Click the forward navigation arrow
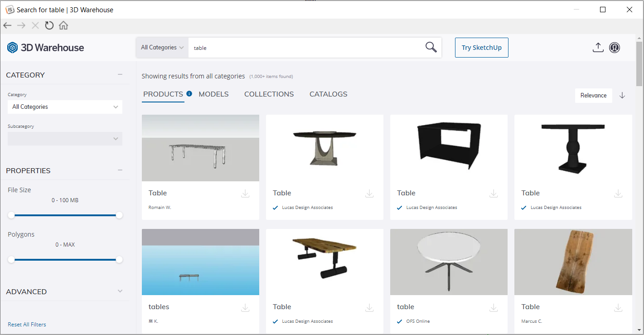Image resolution: width=644 pixels, height=335 pixels. pos(21,26)
